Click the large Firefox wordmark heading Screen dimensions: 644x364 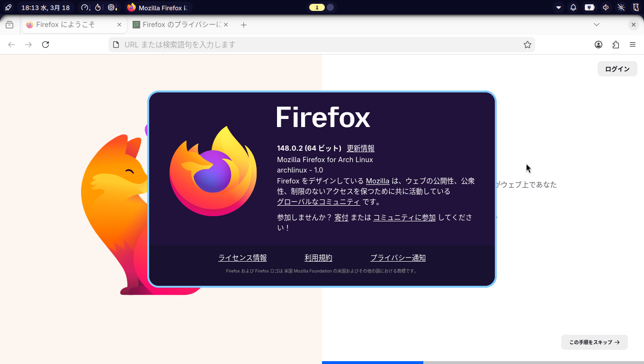323,117
